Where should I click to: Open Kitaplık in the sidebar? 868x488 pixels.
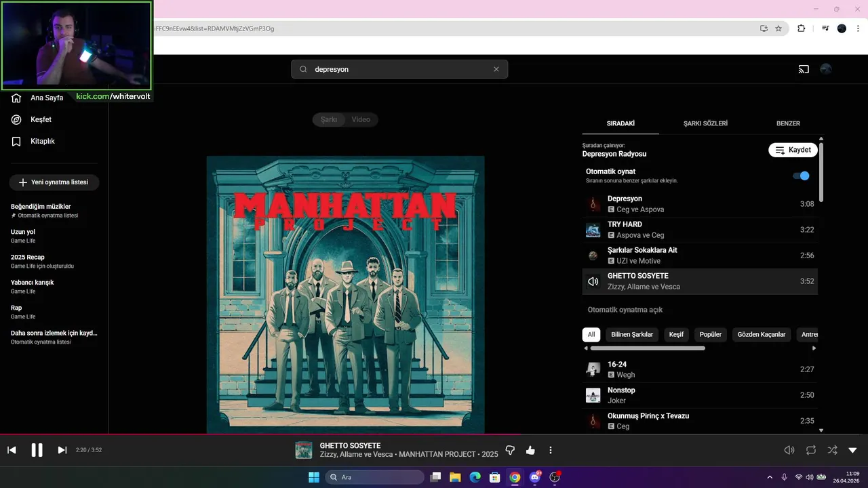[34, 141]
